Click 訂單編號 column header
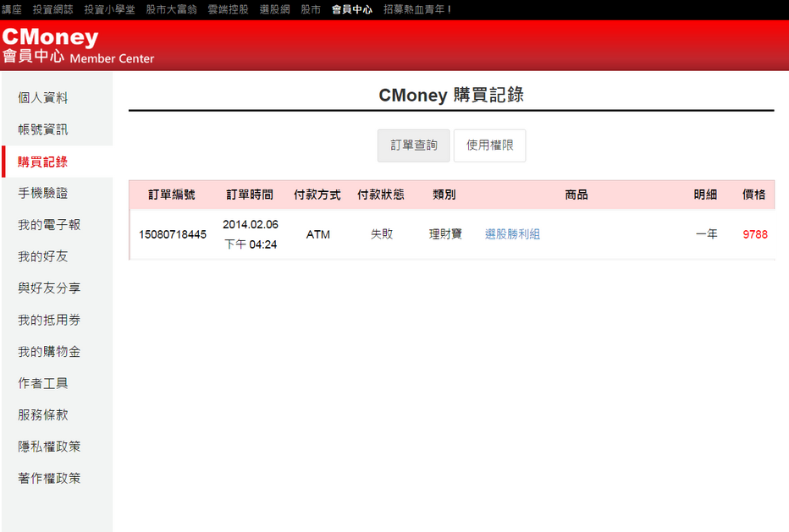789x532 pixels. [172, 195]
